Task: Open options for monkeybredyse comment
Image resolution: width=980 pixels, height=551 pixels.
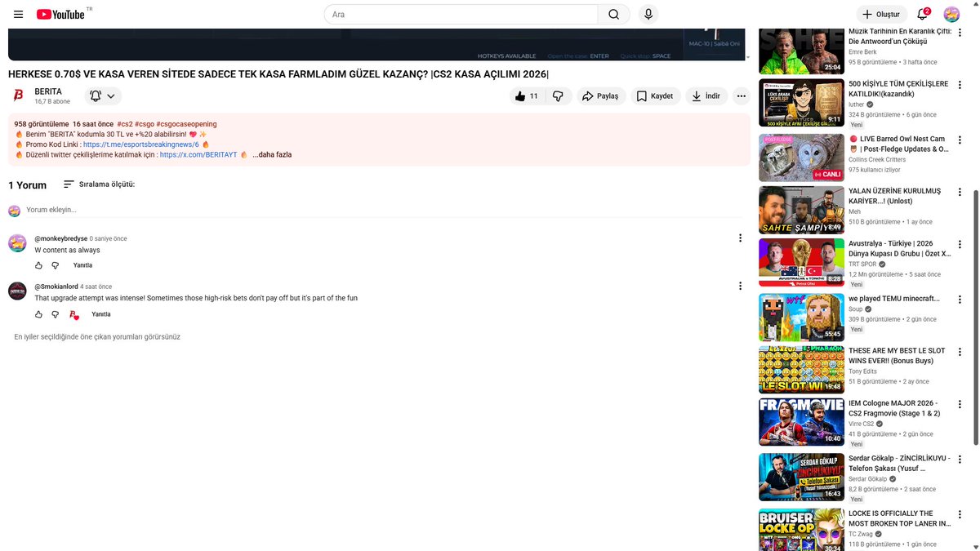Action: pyautogui.click(x=740, y=238)
